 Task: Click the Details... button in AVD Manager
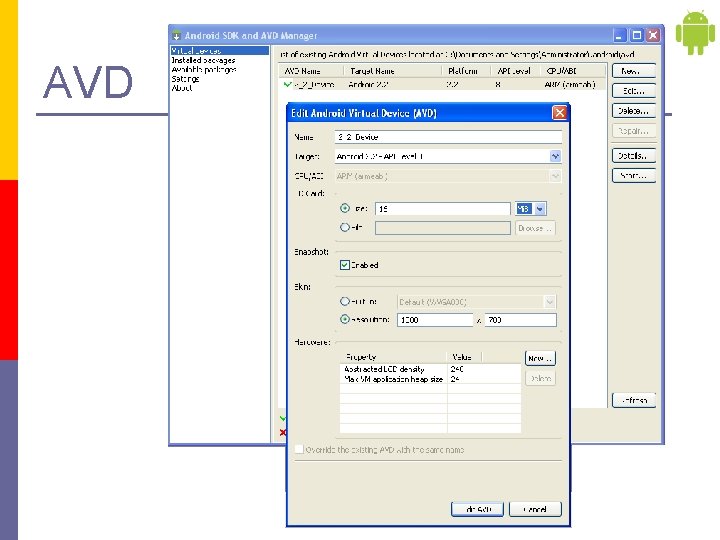(x=634, y=156)
